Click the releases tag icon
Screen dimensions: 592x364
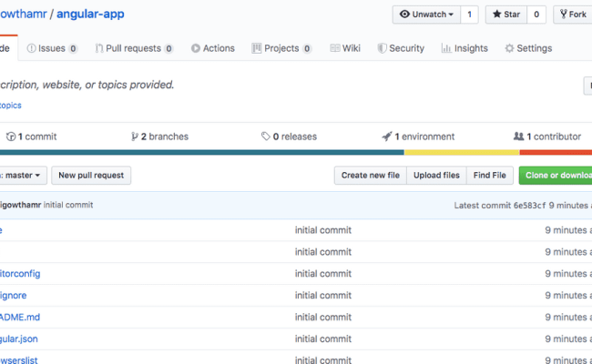pos(265,136)
